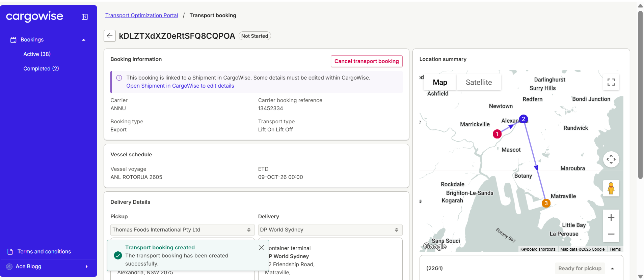Zoom in on the map

coord(611,218)
